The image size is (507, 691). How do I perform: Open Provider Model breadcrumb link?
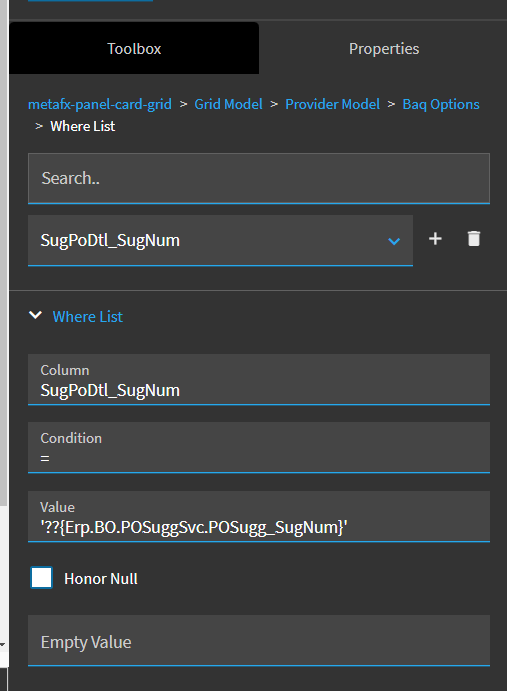[332, 104]
